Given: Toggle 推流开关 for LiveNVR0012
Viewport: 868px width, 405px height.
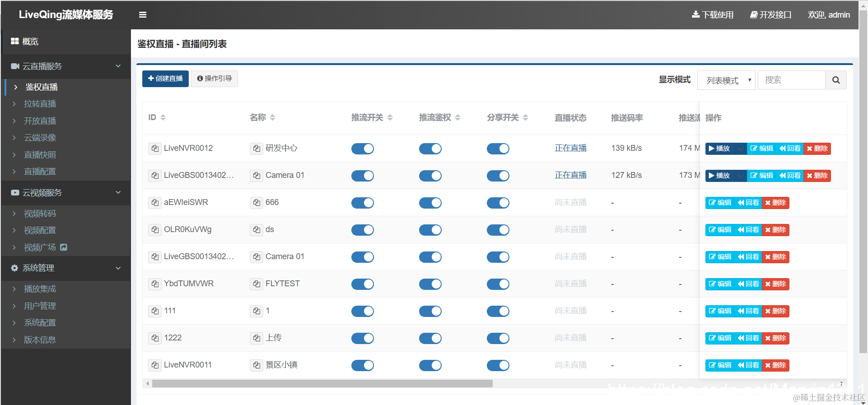Looking at the screenshot, I should click(x=363, y=149).
